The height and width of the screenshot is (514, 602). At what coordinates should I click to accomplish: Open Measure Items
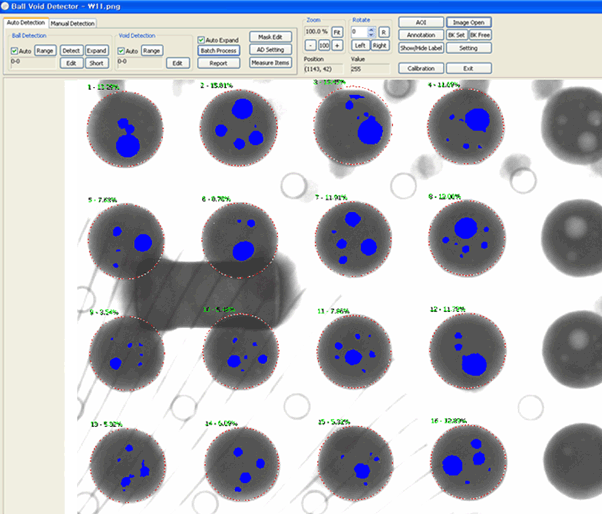270,63
